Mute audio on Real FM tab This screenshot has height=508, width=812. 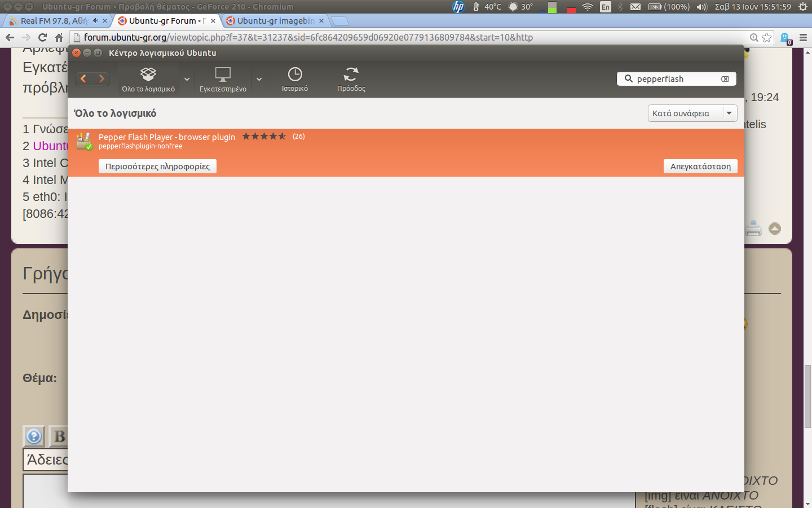coord(95,21)
